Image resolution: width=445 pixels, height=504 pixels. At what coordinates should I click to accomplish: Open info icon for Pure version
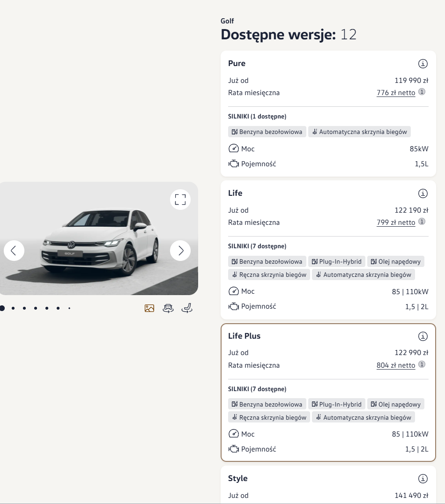pyautogui.click(x=423, y=64)
